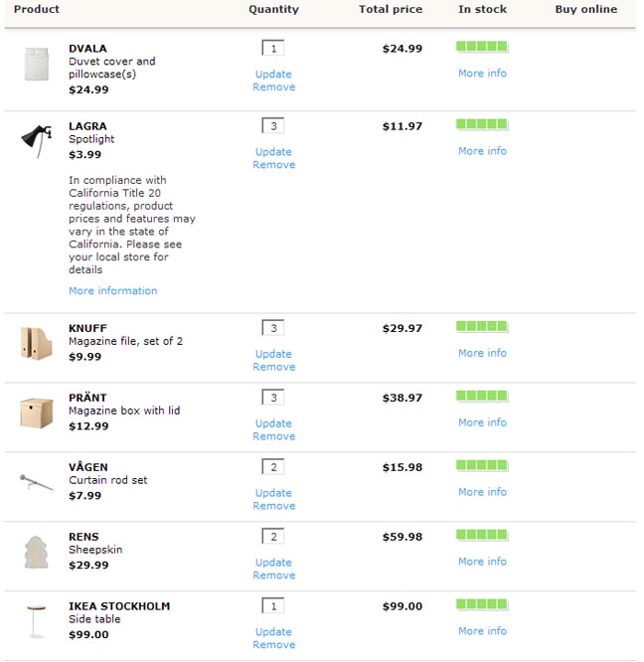Remove the IKEA STOCKHOLM side table
The height and width of the screenshot is (662, 644).
tap(273, 645)
